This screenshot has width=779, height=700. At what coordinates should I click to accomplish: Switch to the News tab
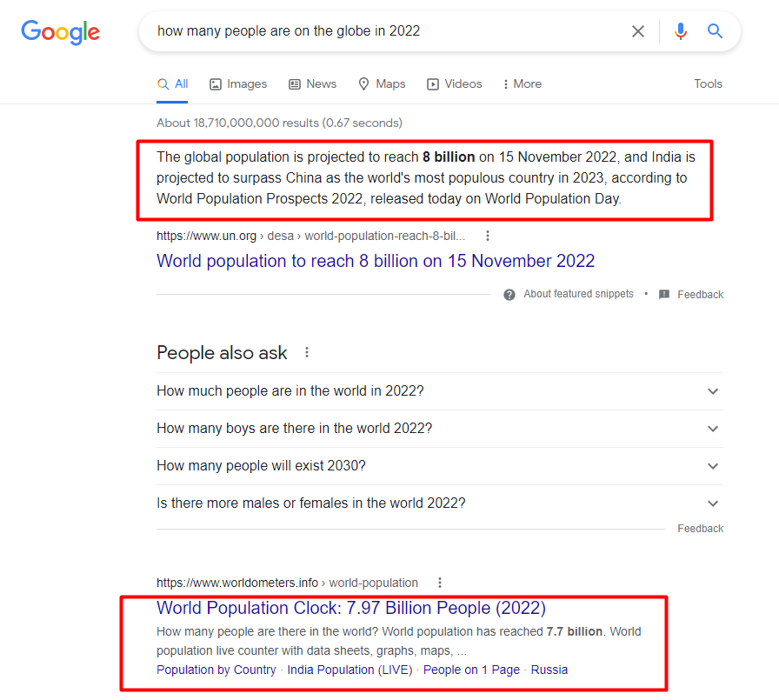[312, 84]
